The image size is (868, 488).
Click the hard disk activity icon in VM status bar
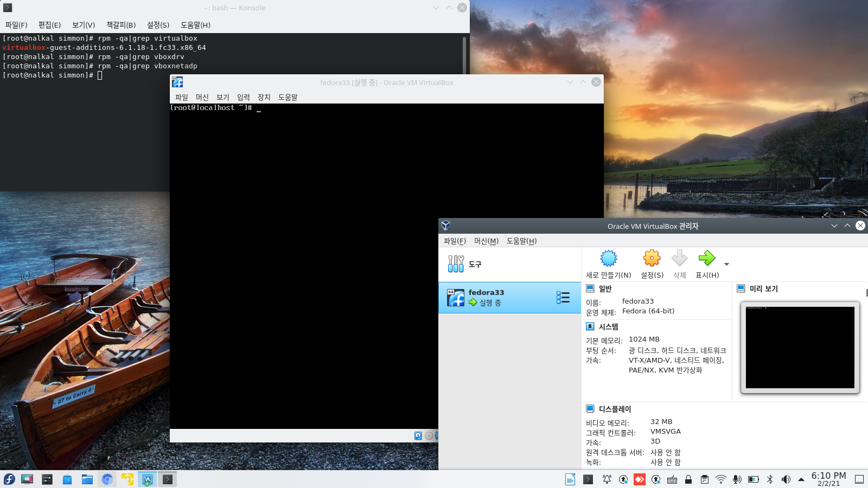pos(418,435)
